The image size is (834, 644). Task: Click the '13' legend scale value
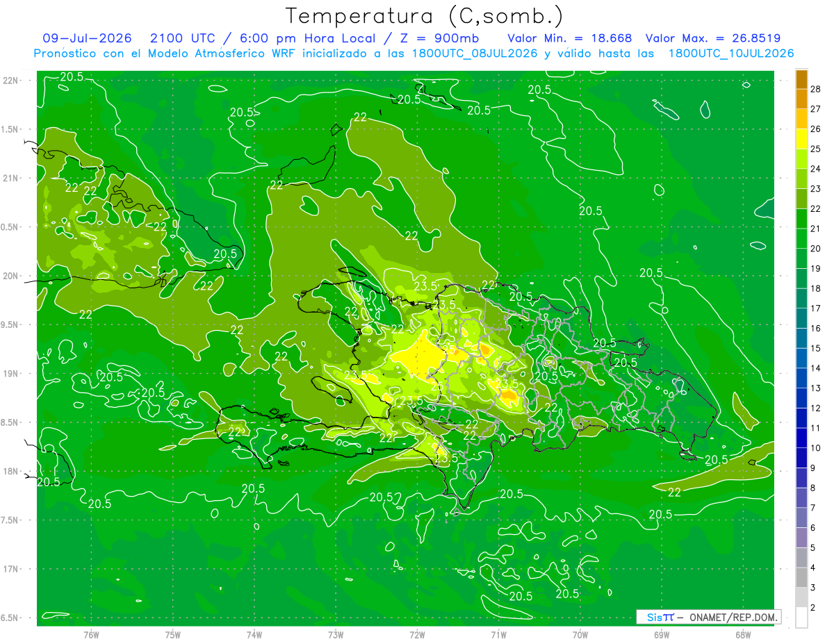[x=816, y=388]
